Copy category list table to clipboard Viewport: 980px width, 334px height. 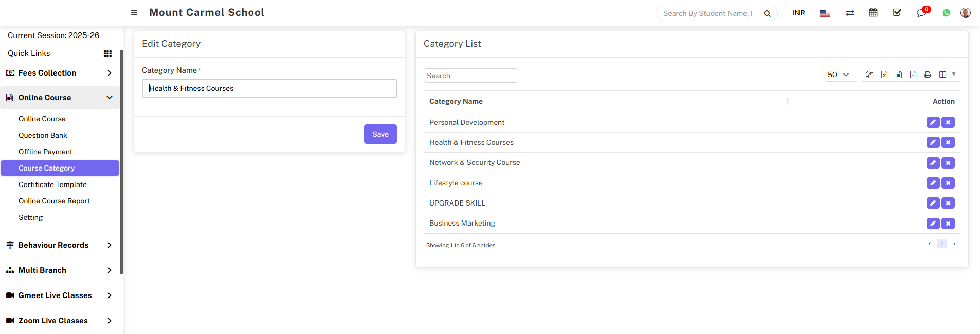click(x=869, y=75)
